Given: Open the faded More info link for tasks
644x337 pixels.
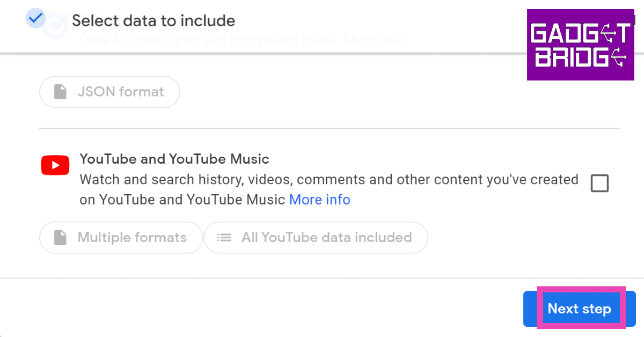Looking at the screenshot, I should click(x=375, y=40).
